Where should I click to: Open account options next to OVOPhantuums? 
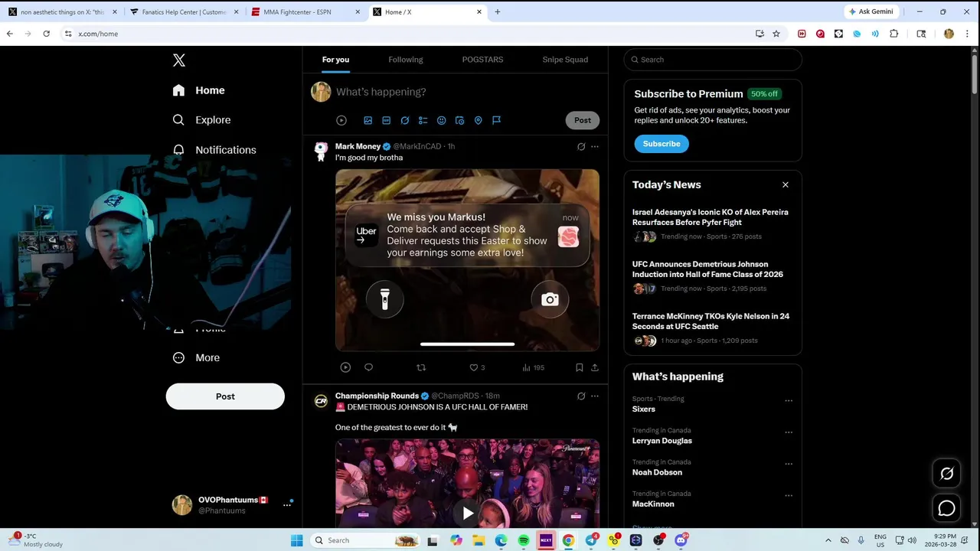287,504
